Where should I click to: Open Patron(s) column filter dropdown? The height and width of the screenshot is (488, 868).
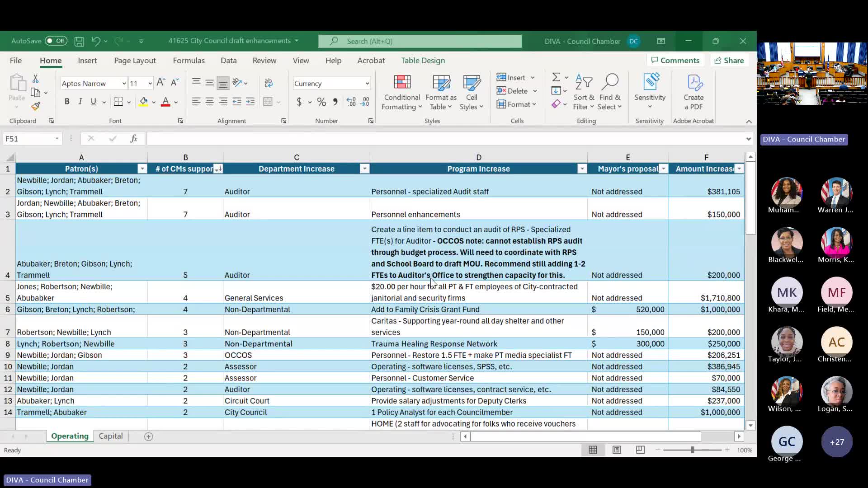point(142,169)
